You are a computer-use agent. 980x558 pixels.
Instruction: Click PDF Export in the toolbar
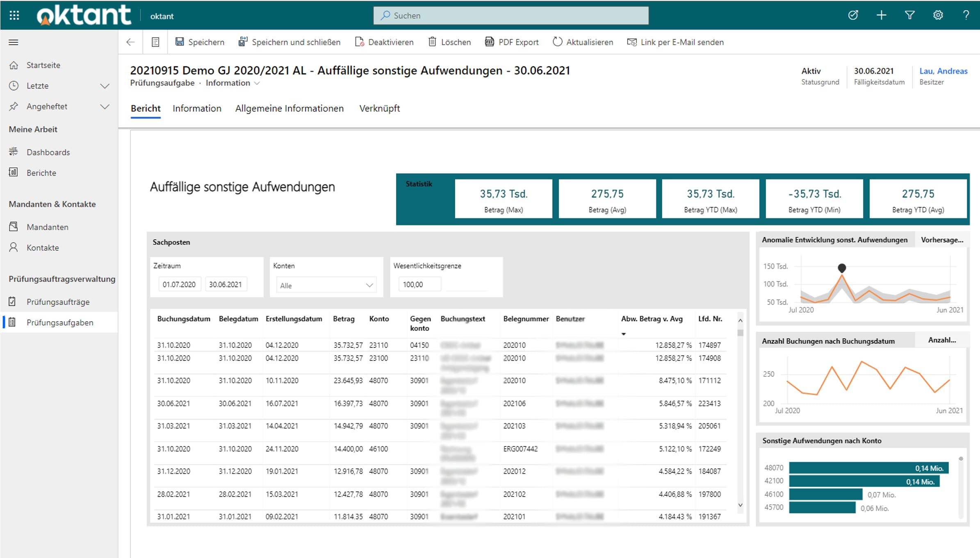pyautogui.click(x=512, y=42)
